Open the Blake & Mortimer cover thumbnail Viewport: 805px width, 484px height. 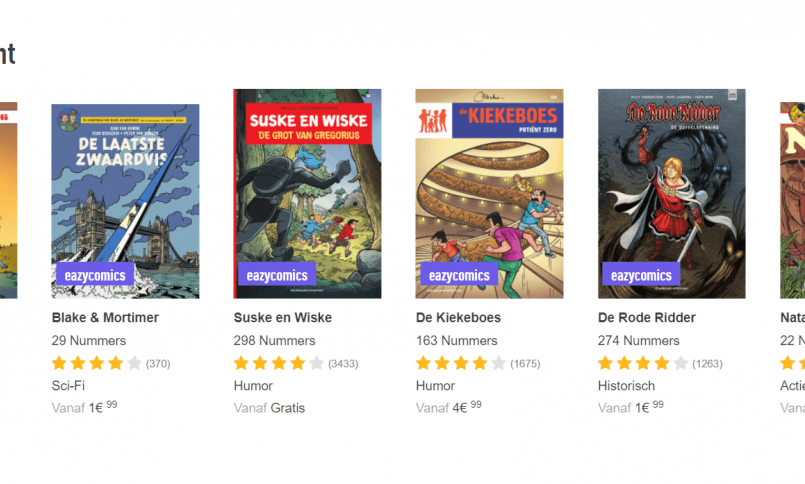click(125, 201)
